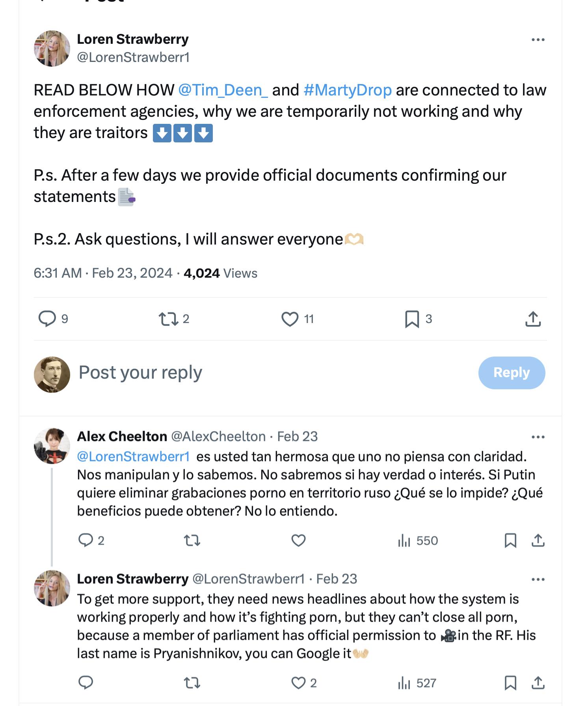588x706 pixels.
Task: Bookmark the main post
Action: (x=412, y=319)
